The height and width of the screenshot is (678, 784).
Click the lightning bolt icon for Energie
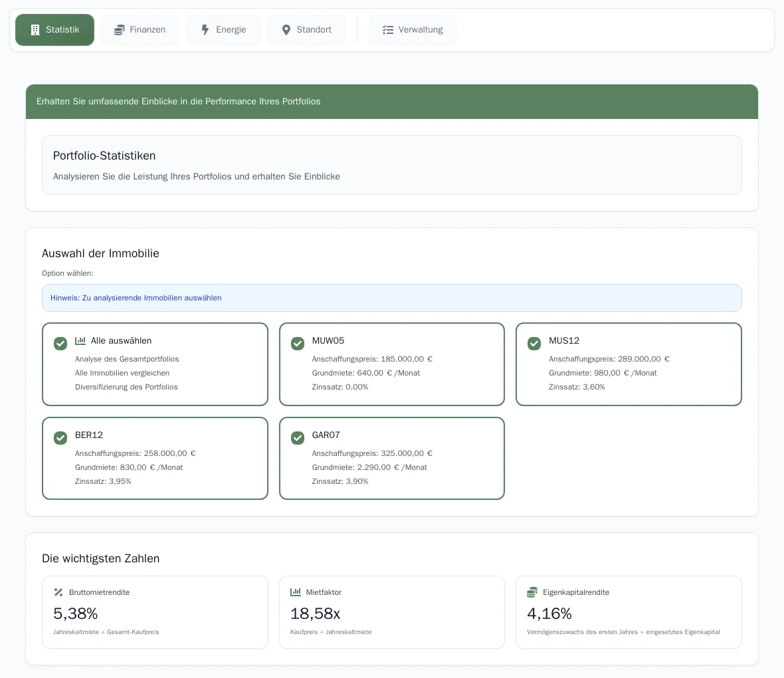[205, 30]
